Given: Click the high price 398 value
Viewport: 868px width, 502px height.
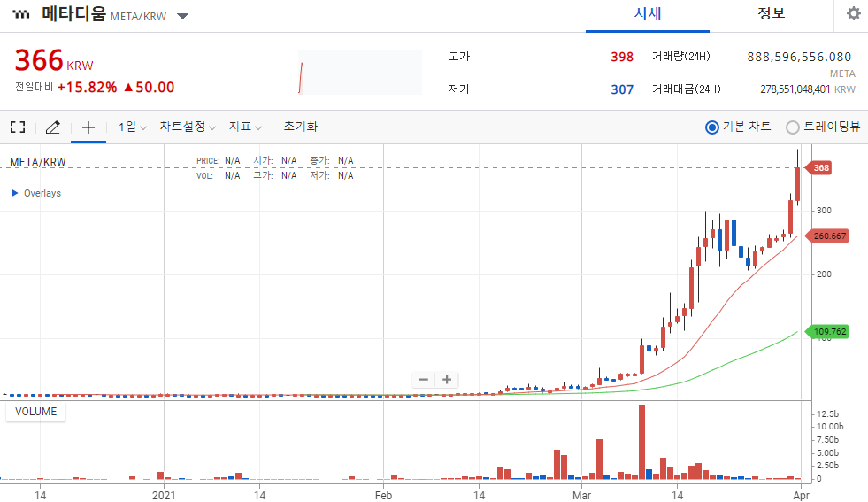Looking at the screenshot, I should point(622,57).
